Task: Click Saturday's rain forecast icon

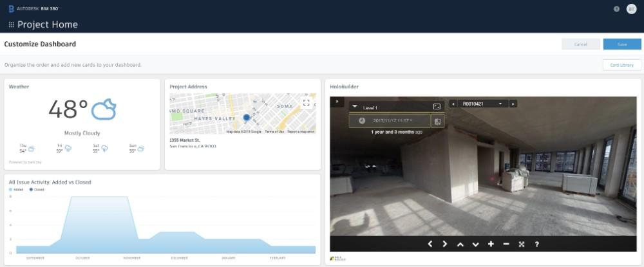Action: coord(105,149)
